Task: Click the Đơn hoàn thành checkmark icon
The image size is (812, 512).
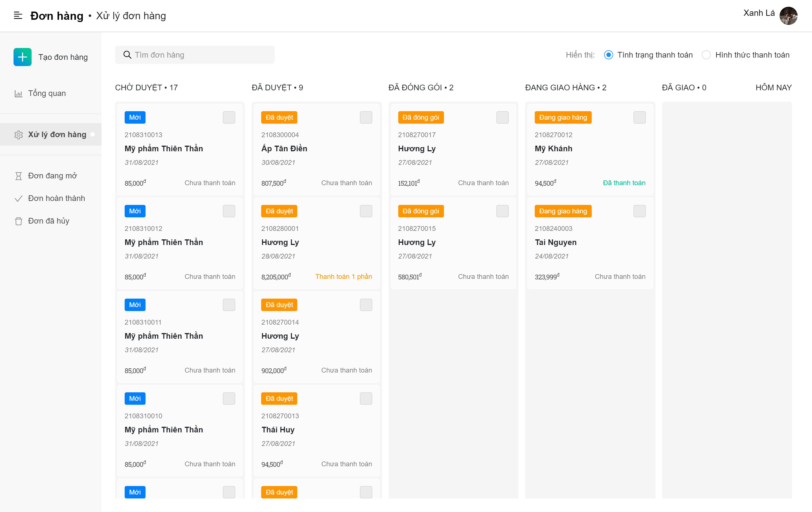Action: click(x=19, y=198)
